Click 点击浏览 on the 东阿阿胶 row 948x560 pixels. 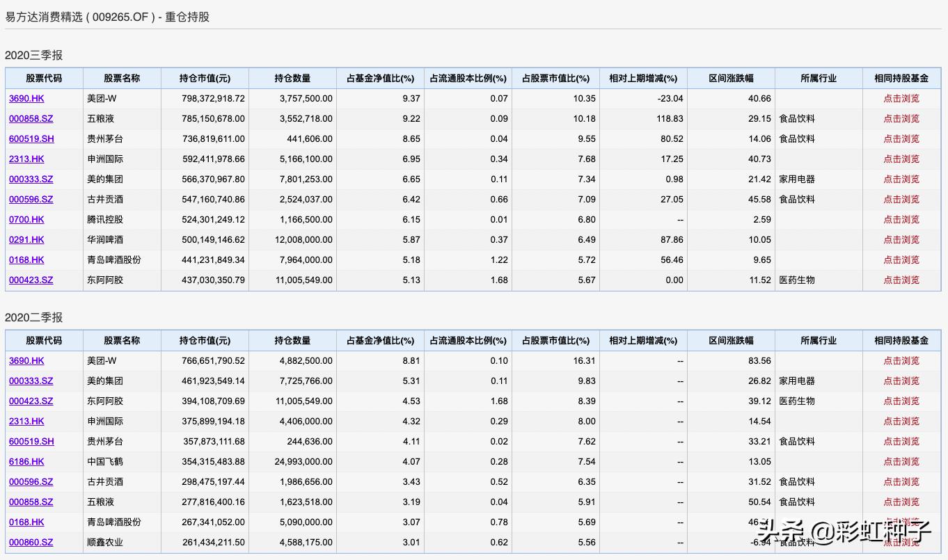coord(902,280)
